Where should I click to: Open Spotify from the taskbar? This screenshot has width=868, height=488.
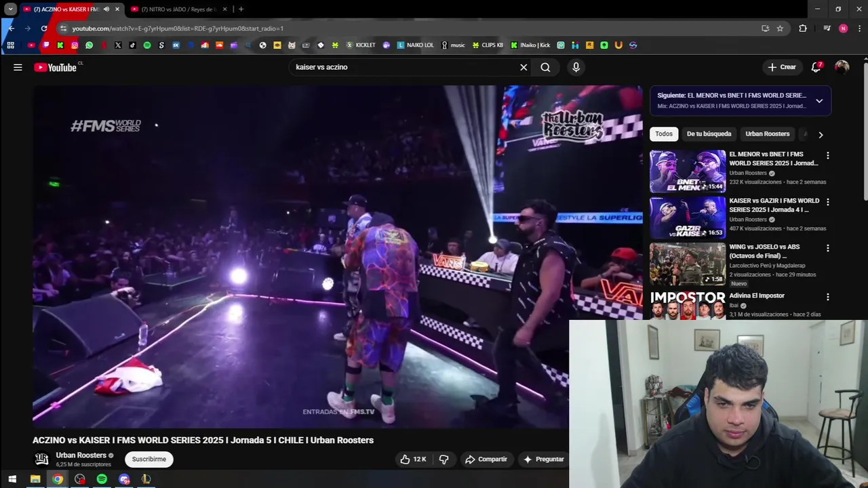coord(102,479)
